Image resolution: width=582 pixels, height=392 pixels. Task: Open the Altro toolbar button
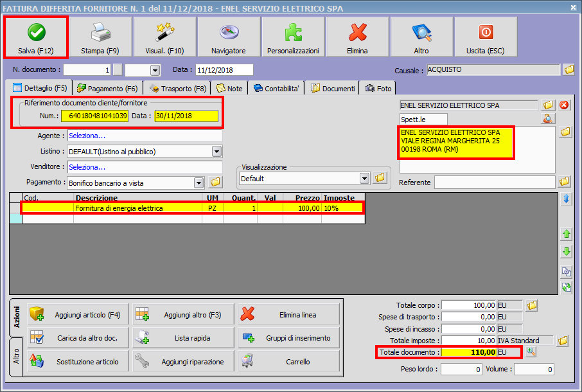421,37
